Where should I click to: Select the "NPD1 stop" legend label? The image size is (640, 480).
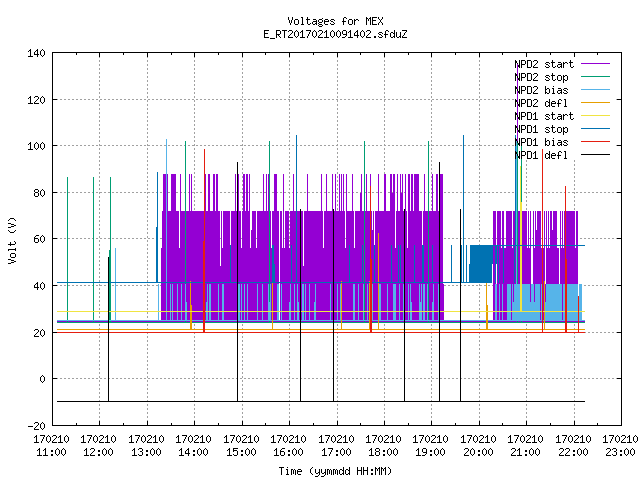pos(541,129)
